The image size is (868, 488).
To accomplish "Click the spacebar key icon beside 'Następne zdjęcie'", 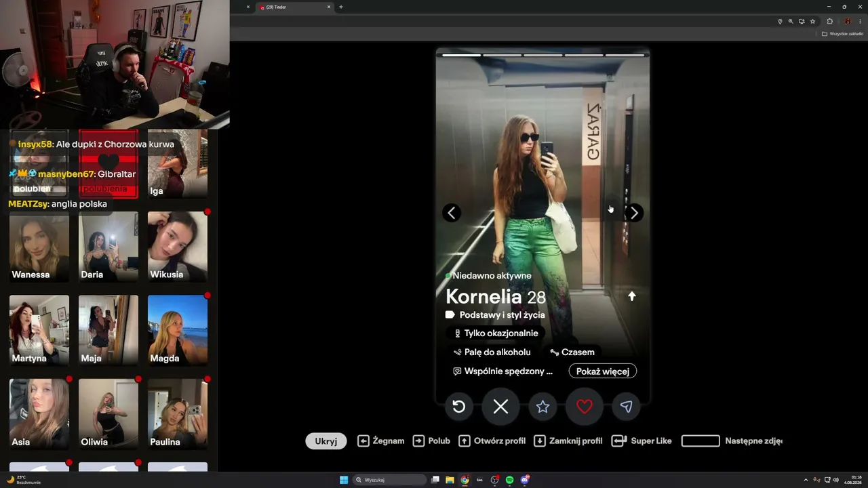I will [x=701, y=441].
